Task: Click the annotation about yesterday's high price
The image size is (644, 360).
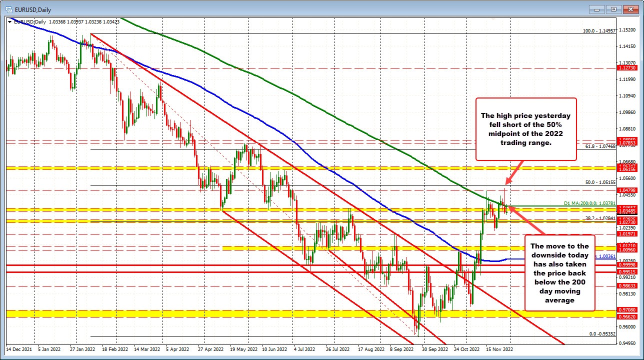Action: [x=526, y=129]
